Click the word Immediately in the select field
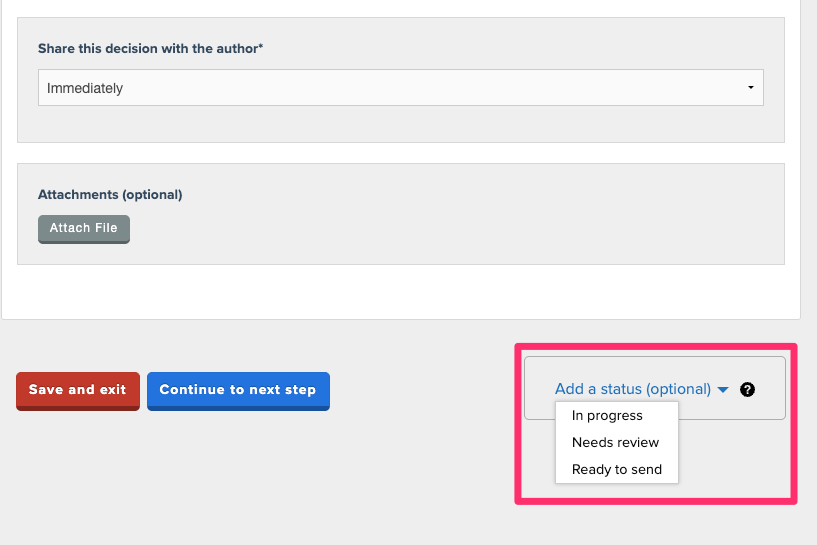The height and width of the screenshot is (545, 817). tap(85, 88)
